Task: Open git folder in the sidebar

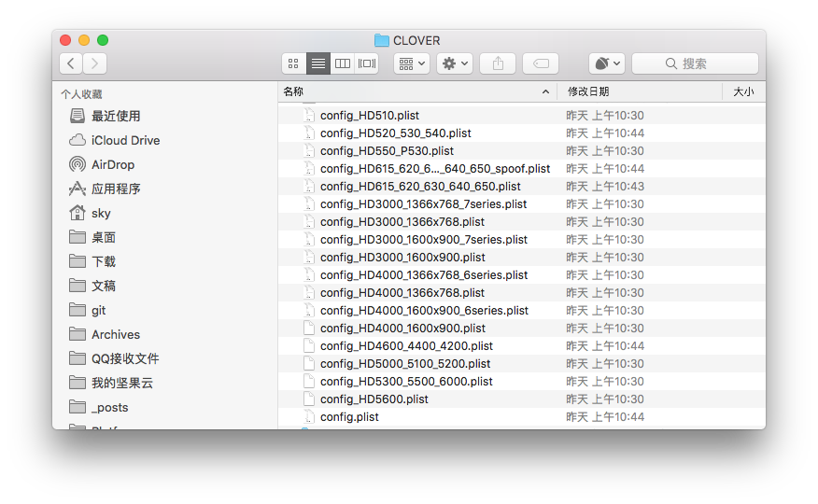Action: [x=99, y=310]
